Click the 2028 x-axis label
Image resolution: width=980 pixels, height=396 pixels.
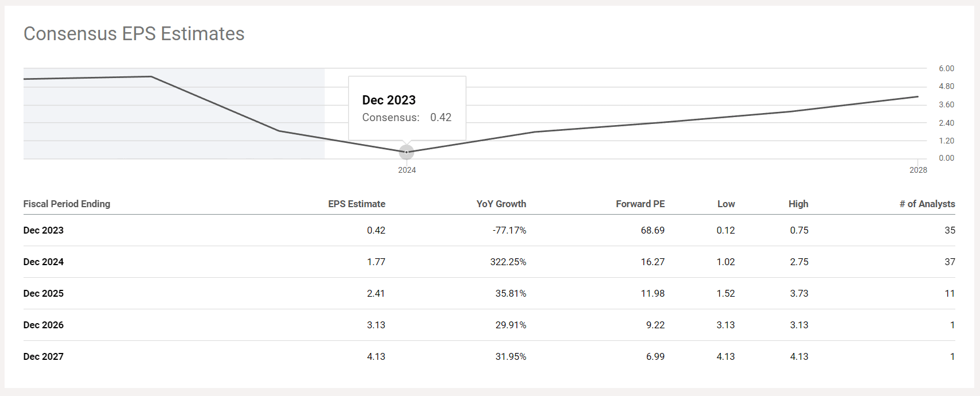pyautogui.click(x=918, y=170)
